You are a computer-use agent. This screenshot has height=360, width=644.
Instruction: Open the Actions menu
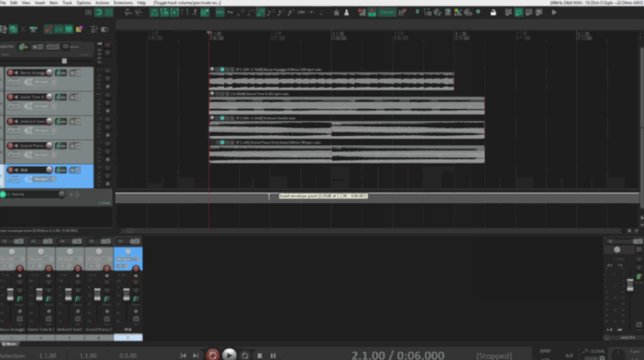pos(101,2)
